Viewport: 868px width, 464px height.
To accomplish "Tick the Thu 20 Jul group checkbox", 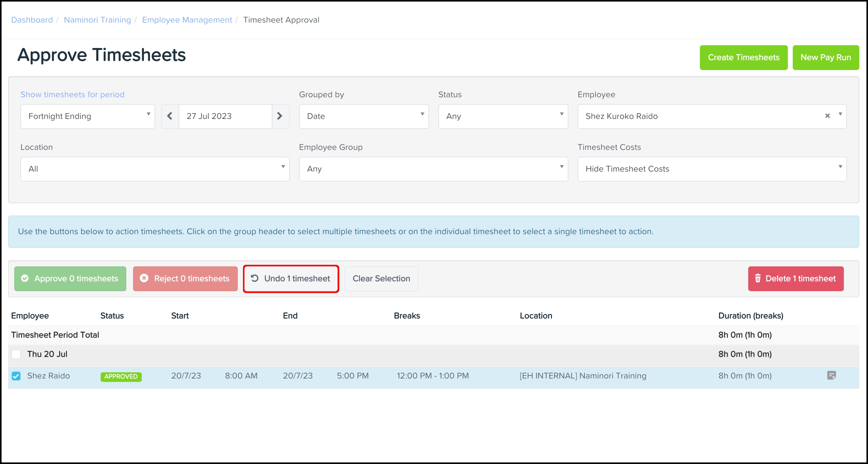I will coord(16,354).
